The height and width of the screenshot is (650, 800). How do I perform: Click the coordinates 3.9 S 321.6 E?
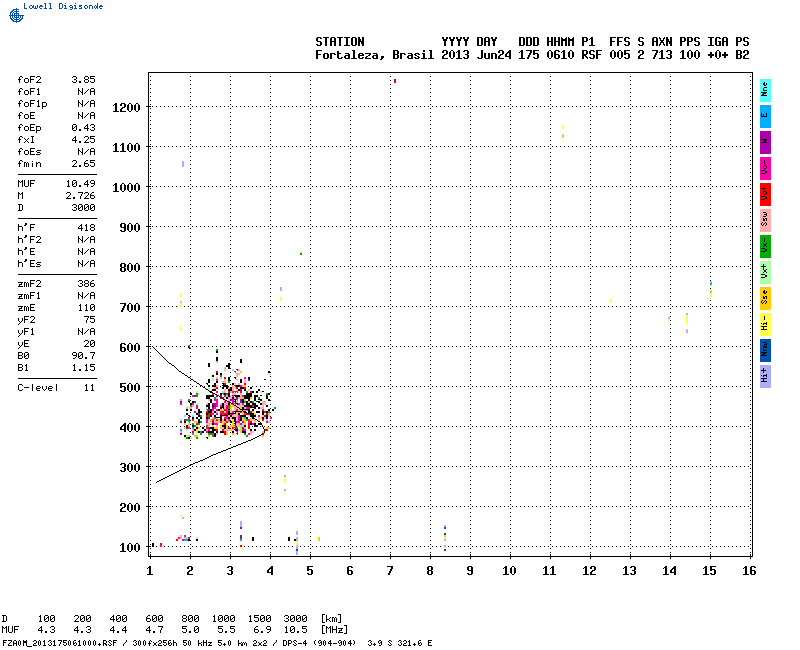pos(399,643)
